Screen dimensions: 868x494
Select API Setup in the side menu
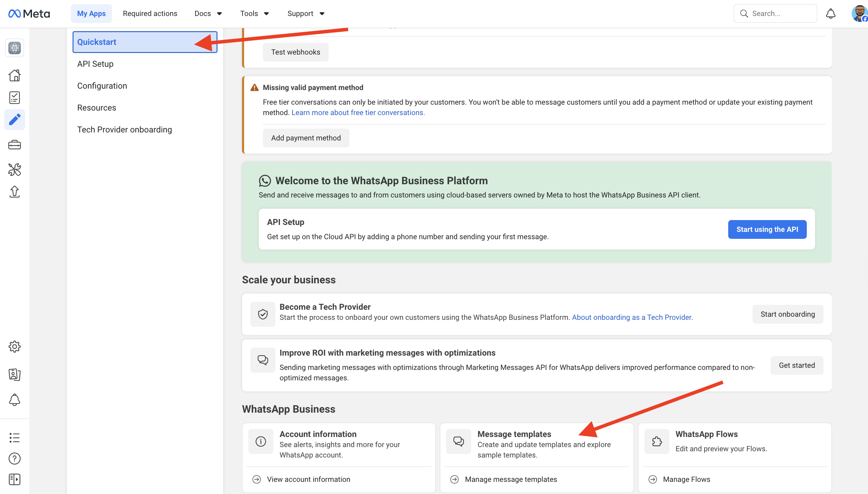[95, 64]
